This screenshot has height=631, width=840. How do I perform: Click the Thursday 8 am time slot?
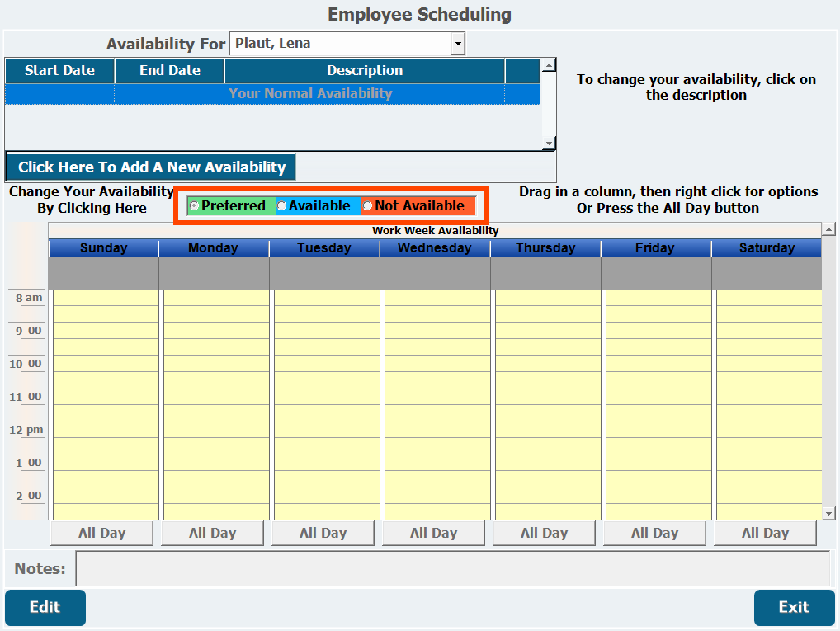[546, 298]
